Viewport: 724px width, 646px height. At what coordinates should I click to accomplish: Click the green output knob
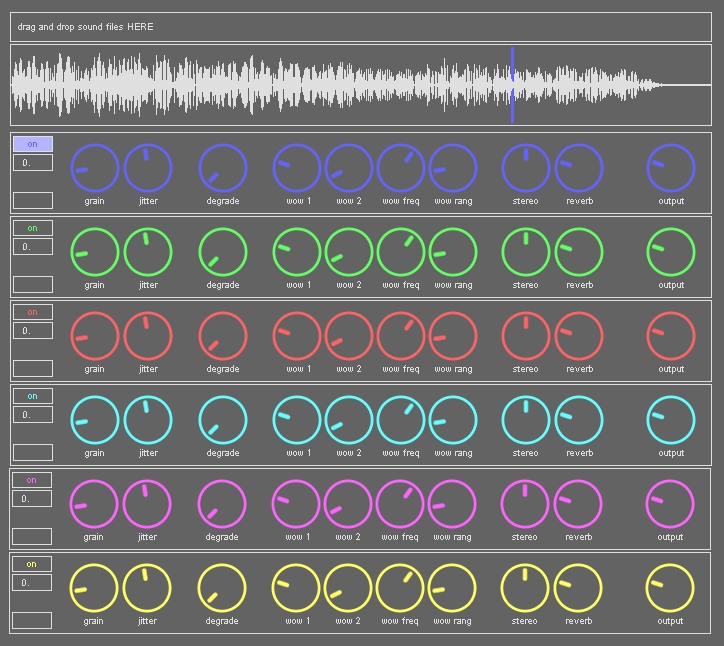coord(671,252)
